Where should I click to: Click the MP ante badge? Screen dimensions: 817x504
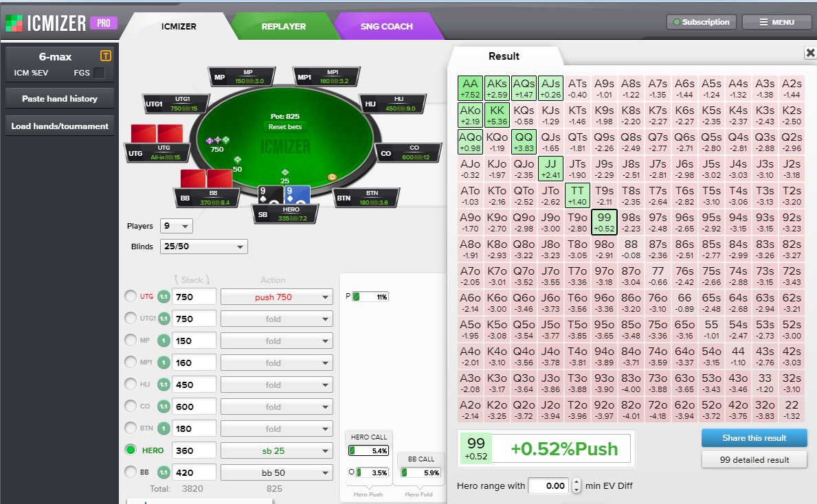[x=164, y=341]
